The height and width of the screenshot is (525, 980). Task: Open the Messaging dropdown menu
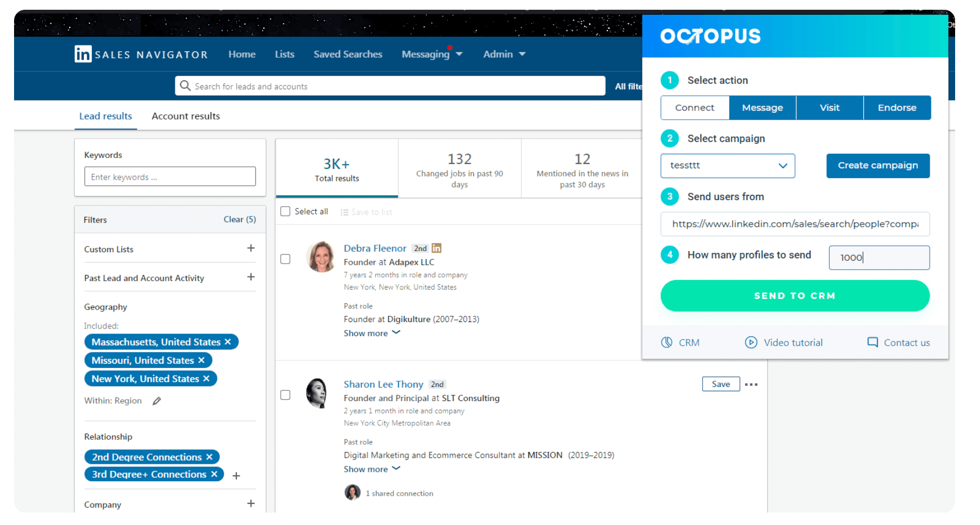(x=432, y=54)
